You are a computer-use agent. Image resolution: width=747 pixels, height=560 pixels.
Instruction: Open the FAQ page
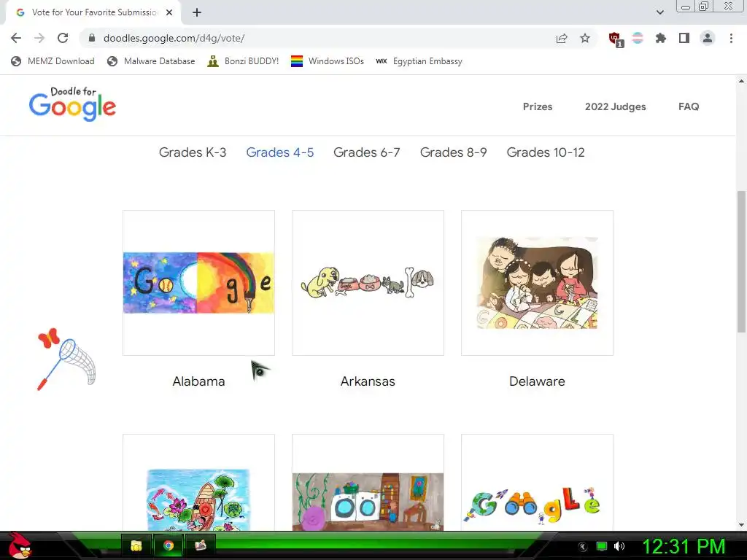tap(689, 106)
